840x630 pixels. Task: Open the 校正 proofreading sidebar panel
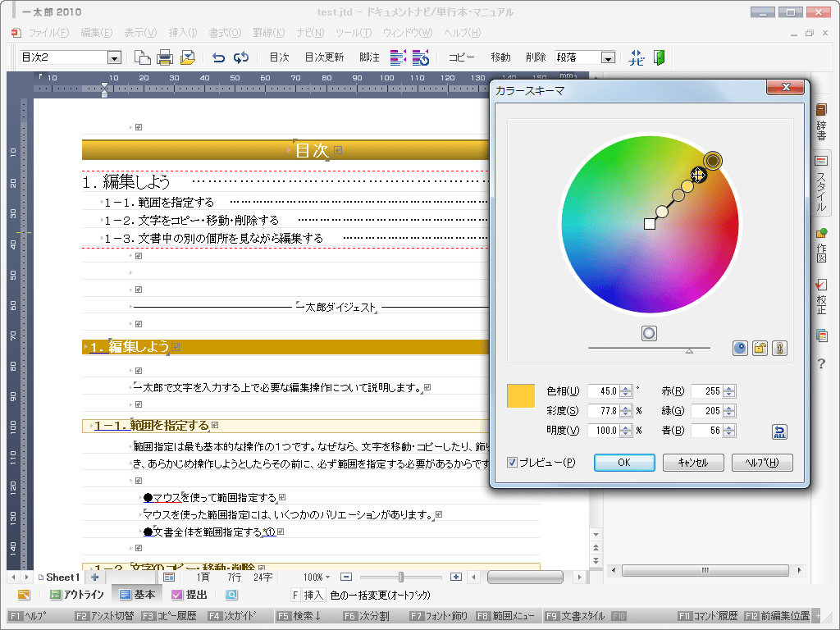pos(821,297)
